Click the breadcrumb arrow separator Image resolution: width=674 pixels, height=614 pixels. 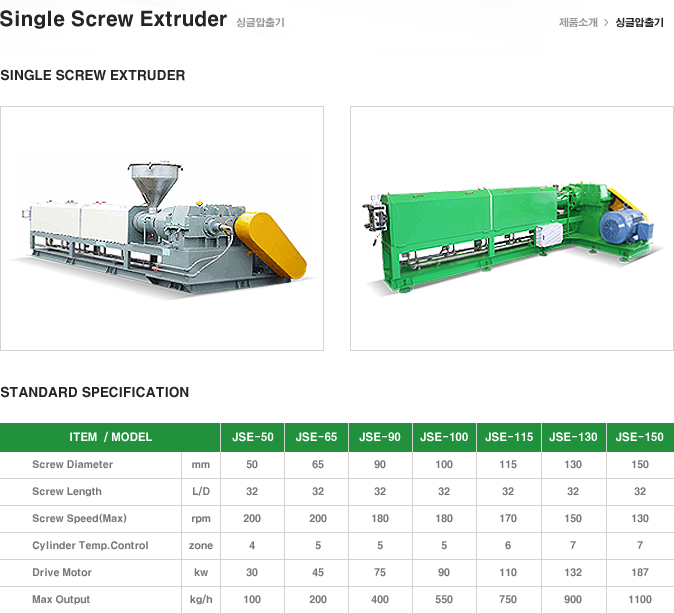pyautogui.click(x=606, y=22)
